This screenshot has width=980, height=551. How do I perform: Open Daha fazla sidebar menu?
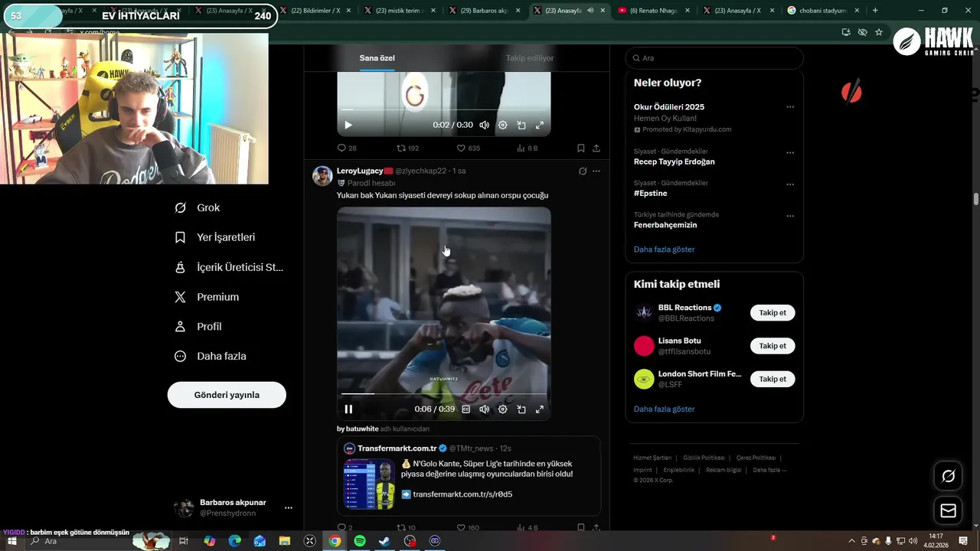[x=211, y=356]
